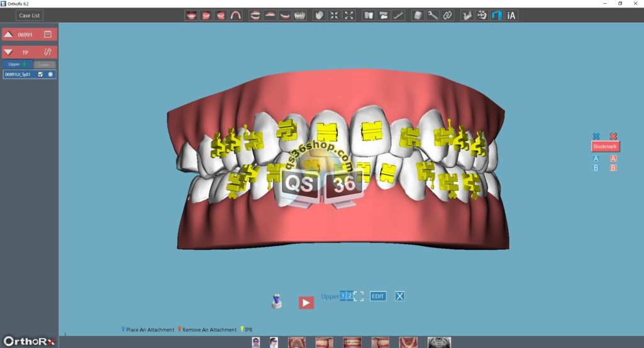Select the left buccal view icon
644x348 pixels.
pyautogui.click(x=221, y=16)
